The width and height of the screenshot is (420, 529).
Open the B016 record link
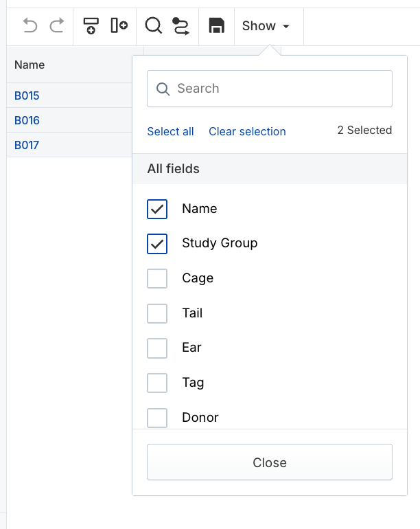tap(27, 120)
